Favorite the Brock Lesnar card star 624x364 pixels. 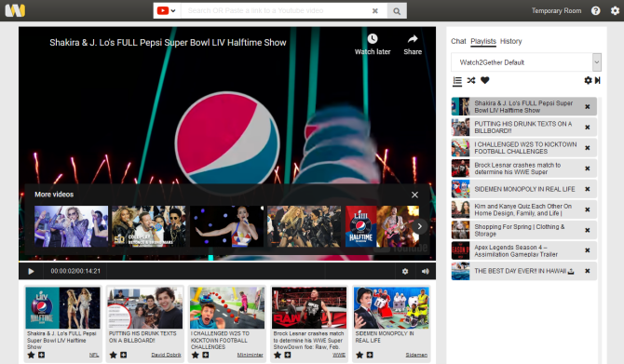tap(278, 355)
